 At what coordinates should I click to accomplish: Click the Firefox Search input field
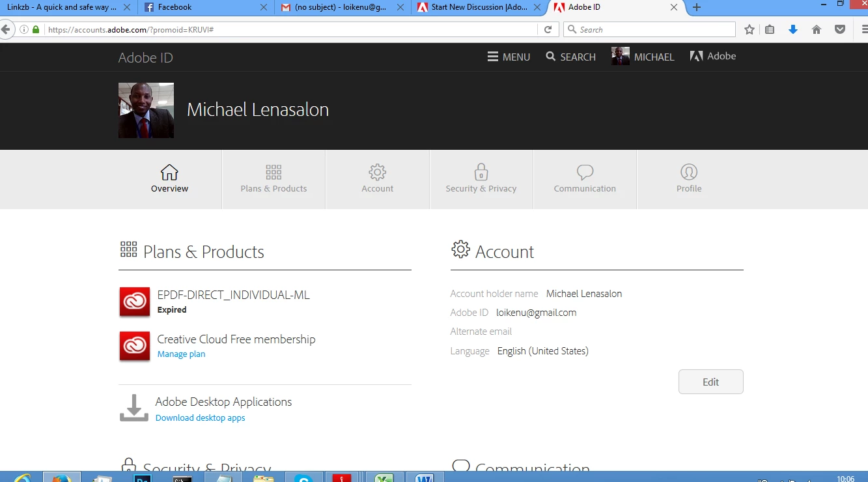649,29
